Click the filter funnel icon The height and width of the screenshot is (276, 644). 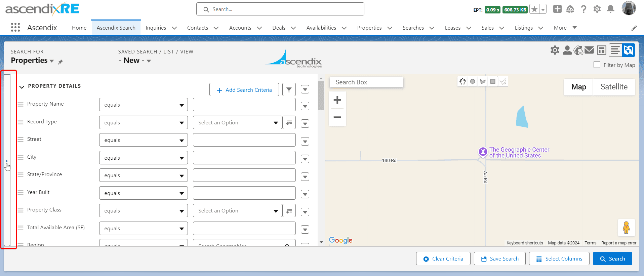coord(289,90)
